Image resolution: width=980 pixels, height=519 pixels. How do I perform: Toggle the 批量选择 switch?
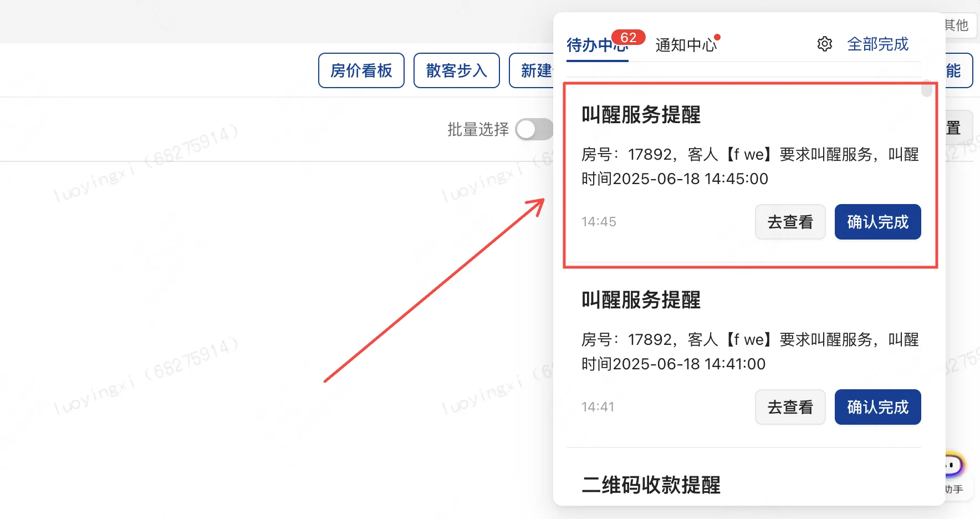(x=534, y=129)
